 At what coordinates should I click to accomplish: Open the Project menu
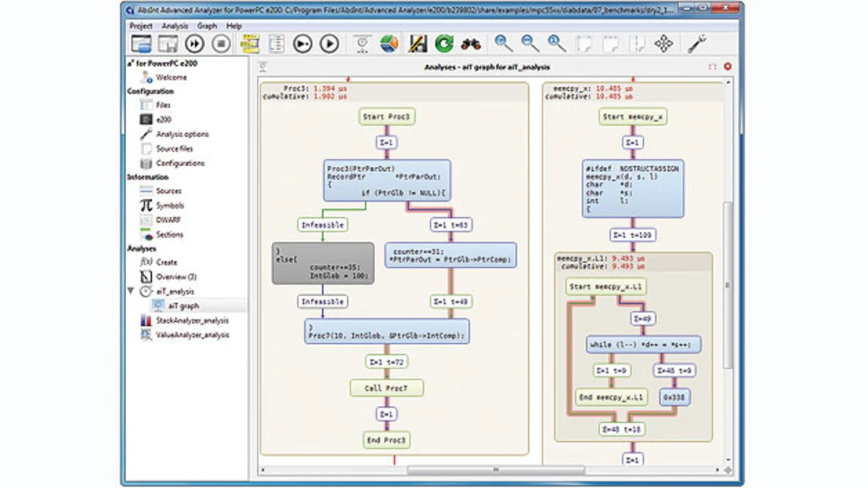point(141,26)
